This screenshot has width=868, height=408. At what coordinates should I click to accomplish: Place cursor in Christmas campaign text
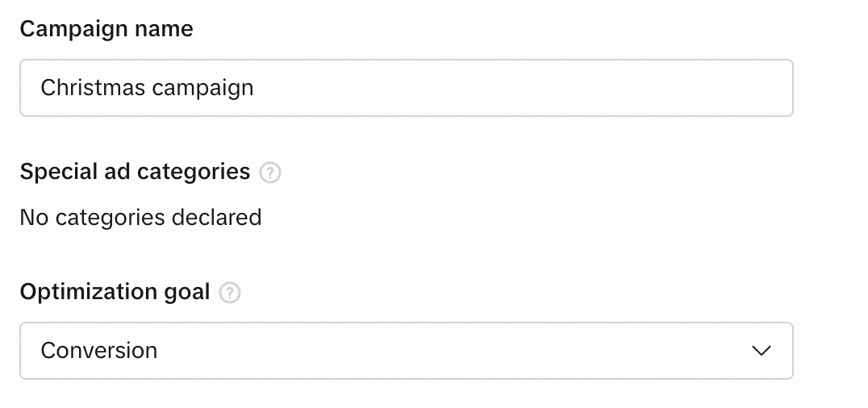[147, 87]
